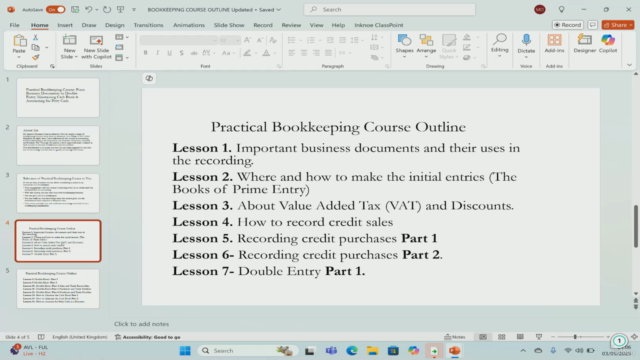Toggle the Notes pane
The width and height of the screenshot is (640, 360).
coord(455,337)
